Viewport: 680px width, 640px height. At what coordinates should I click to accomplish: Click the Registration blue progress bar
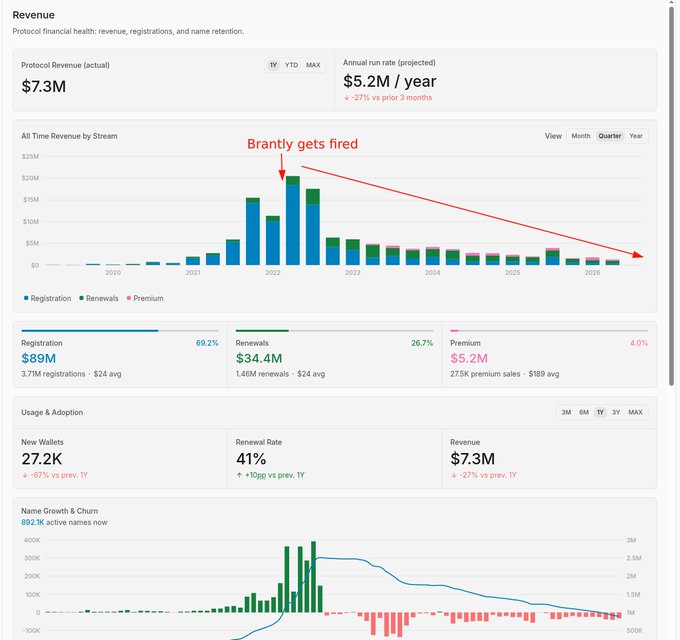(90, 331)
